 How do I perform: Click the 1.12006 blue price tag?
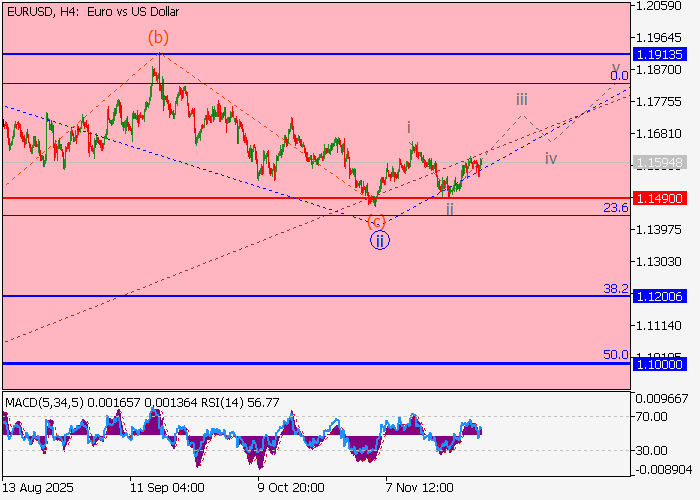tap(659, 297)
